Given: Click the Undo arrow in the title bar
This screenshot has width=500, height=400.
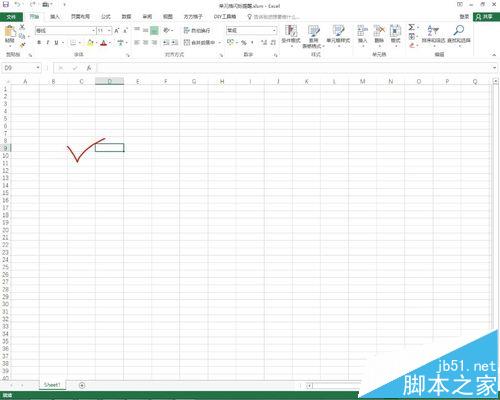Looking at the screenshot, I should (18, 5).
